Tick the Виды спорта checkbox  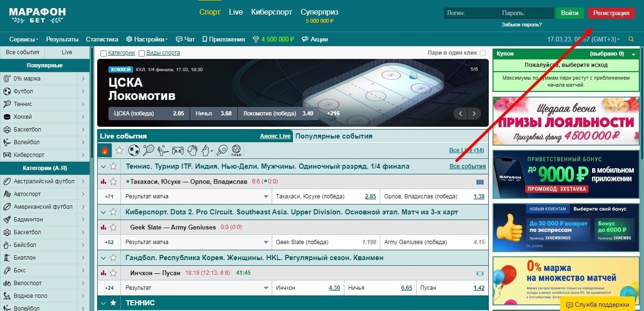coord(142,53)
